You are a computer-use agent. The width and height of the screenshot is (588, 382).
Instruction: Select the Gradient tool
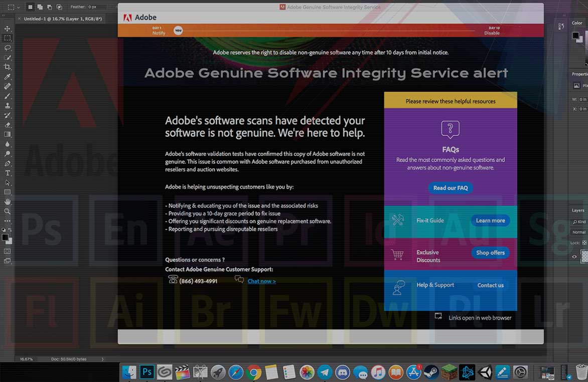[7, 134]
